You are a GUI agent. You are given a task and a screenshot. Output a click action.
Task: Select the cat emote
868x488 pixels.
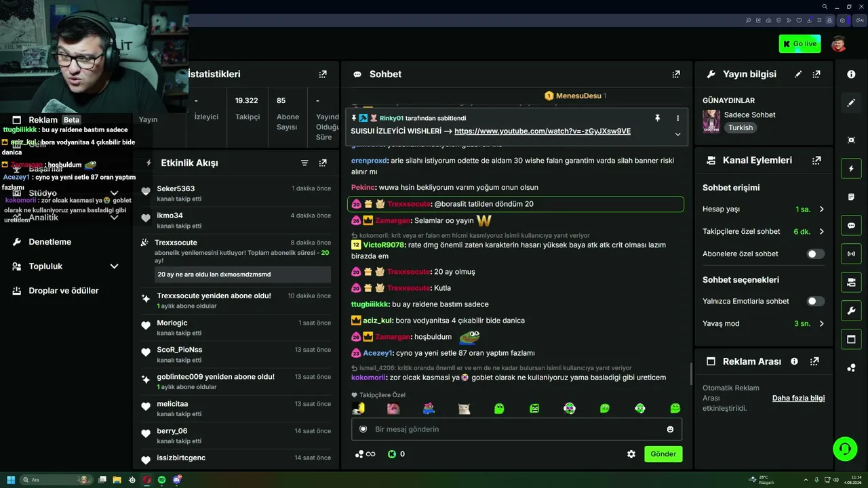coord(464,408)
